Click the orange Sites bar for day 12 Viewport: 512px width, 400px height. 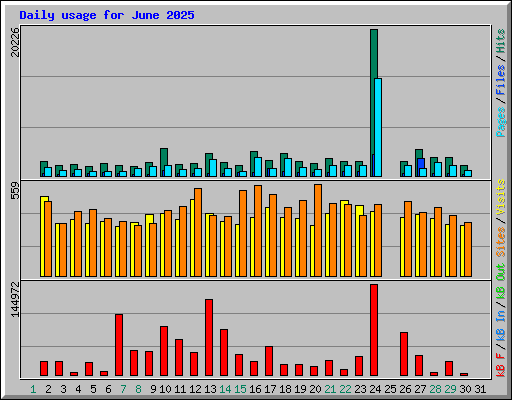tap(198, 232)
